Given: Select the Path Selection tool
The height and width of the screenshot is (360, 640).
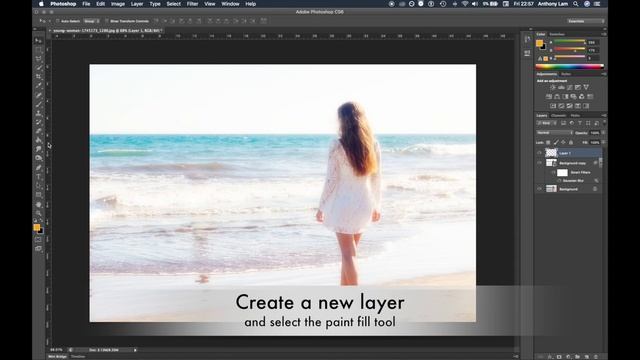Looking at the screenshot, I should [x=38, y=185].
